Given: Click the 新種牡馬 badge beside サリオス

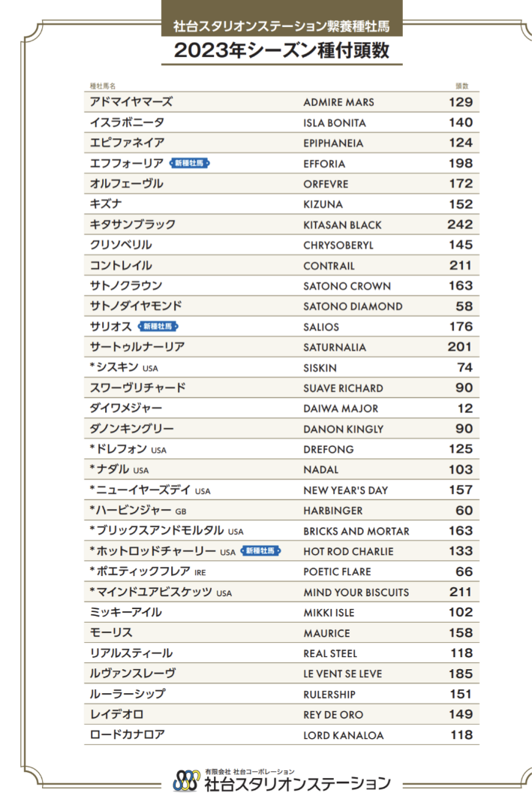Looking at the screenshot, I should pos(158,327).
